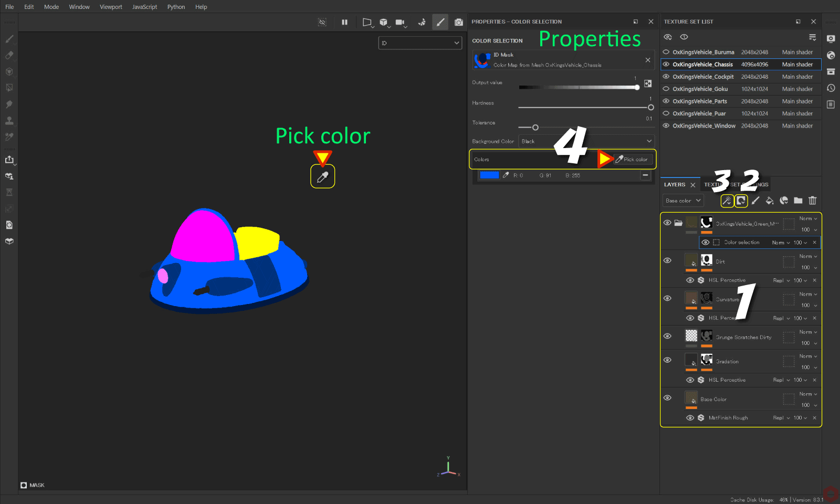
Task: Open the Python menu
Action: pos(176,7)
